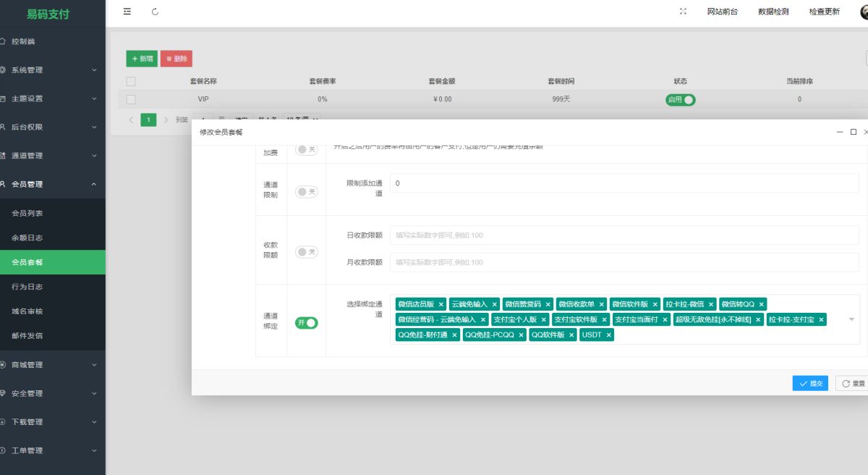
Task: Remove the 支付宝当面付 tag
Action: 665,319
